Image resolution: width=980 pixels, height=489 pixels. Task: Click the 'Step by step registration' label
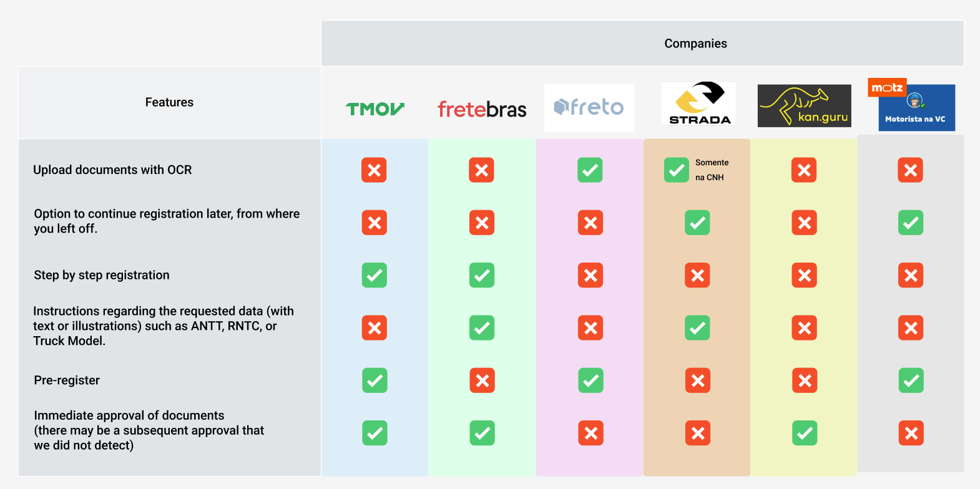pyautogui.click(x=102, y=275)
